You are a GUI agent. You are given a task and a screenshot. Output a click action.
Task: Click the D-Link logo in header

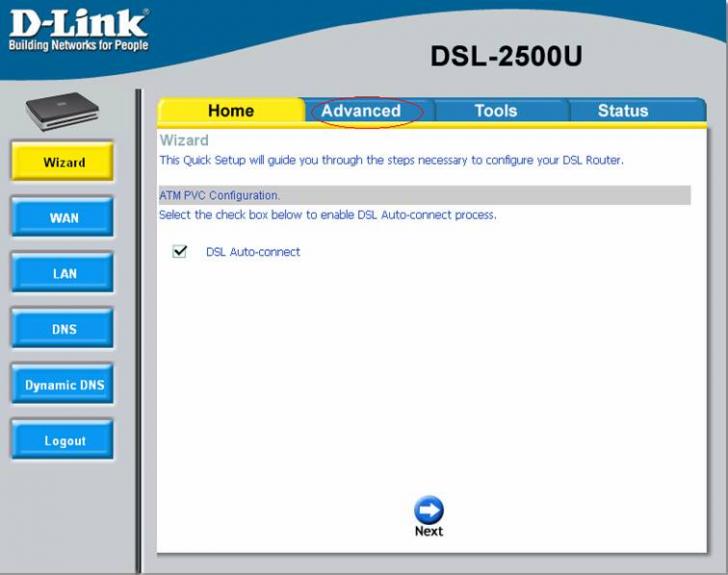(x=78, y=24)
